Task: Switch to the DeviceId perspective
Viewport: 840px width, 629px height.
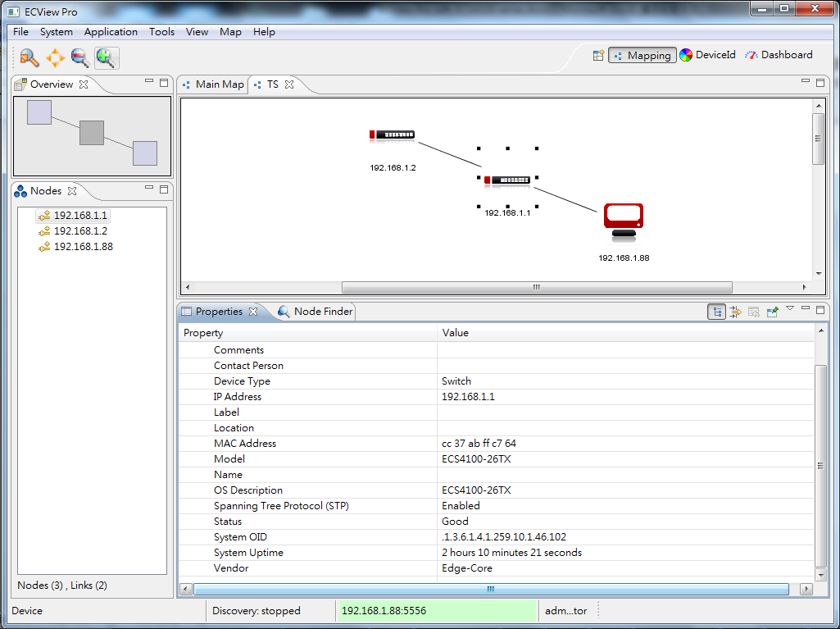Action: [708, 55]
